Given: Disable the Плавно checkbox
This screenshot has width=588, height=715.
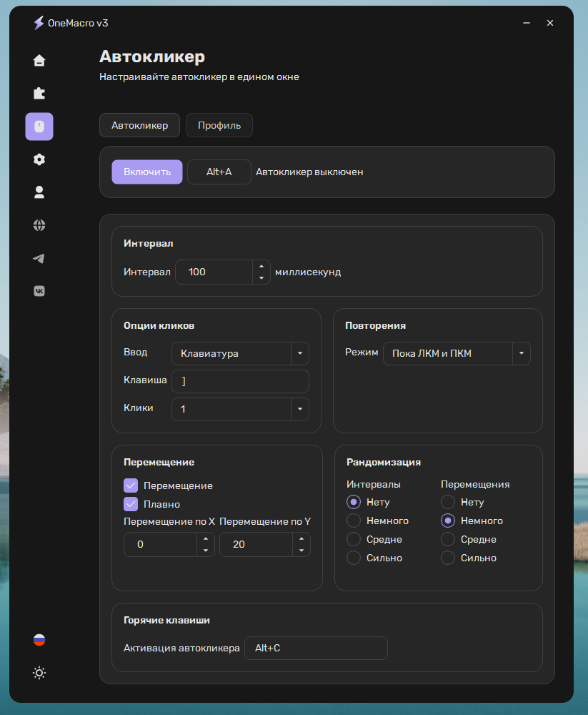Looking at the screenshot, I should 131,504.
